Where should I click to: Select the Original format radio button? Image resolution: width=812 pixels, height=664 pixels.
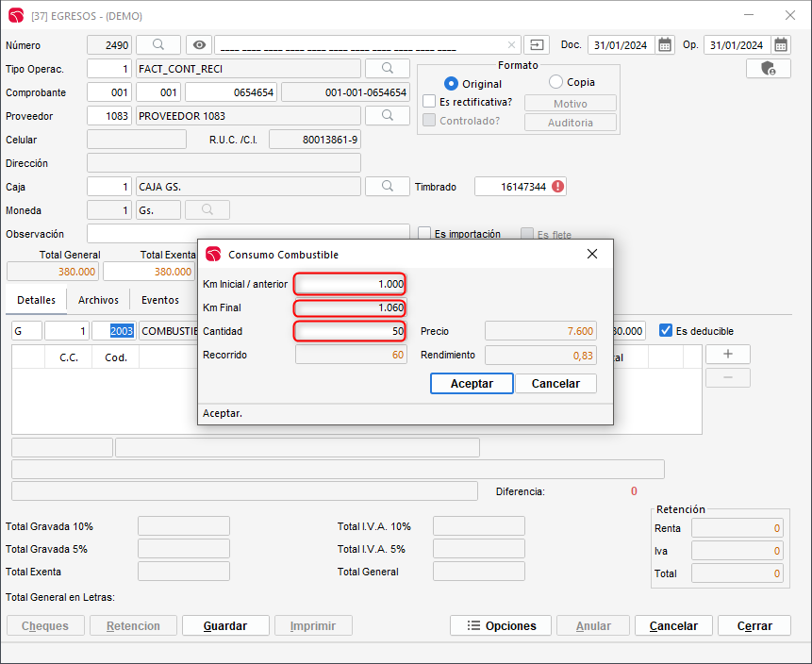point(451,84)
